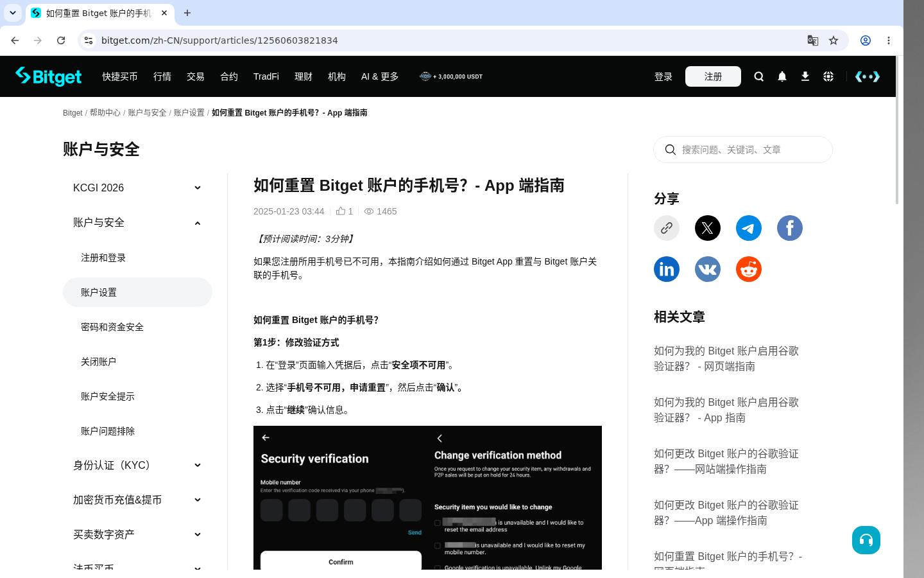
Task: Close the Bitget browser tab
Action: pyautogui.click(x=164, y=13)
